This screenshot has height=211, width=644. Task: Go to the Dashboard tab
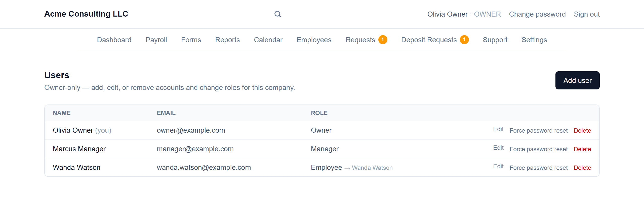pyautogui.click(x=114, y=40)
